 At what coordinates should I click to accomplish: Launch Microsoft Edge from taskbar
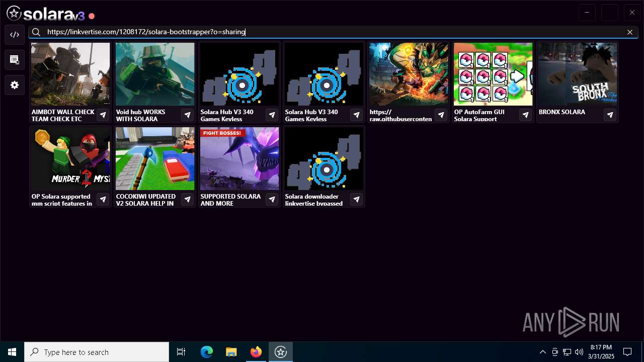(x=207, y=352)
